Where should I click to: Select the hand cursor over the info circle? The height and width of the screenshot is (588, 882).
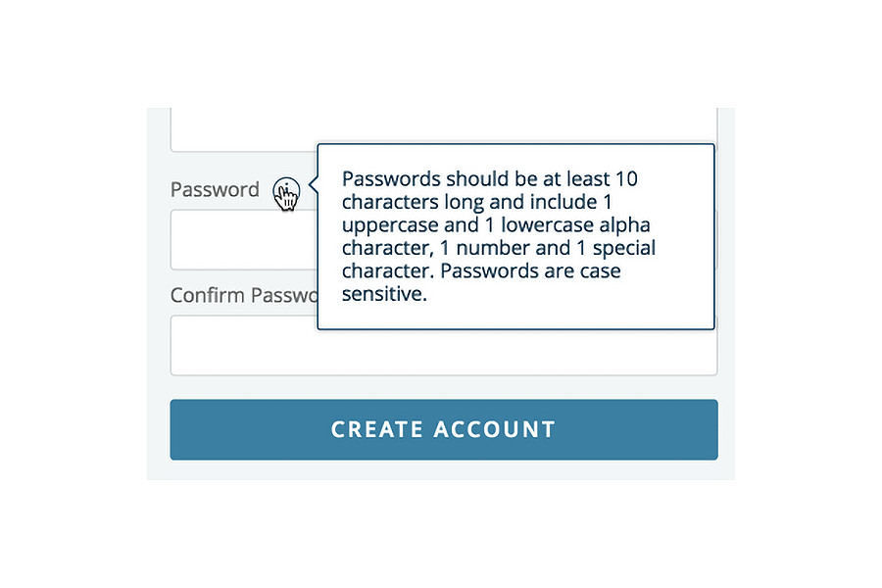[x=288, y=198]
